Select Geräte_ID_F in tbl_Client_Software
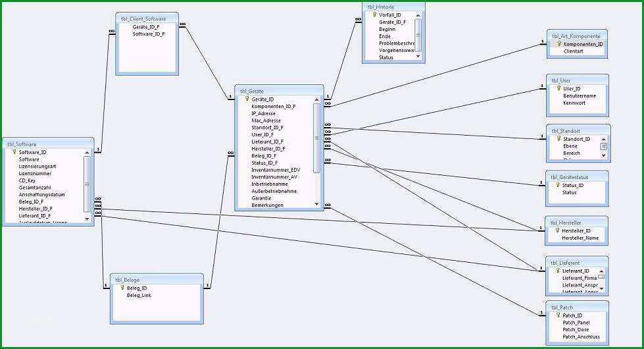 [x=146, y=27]
